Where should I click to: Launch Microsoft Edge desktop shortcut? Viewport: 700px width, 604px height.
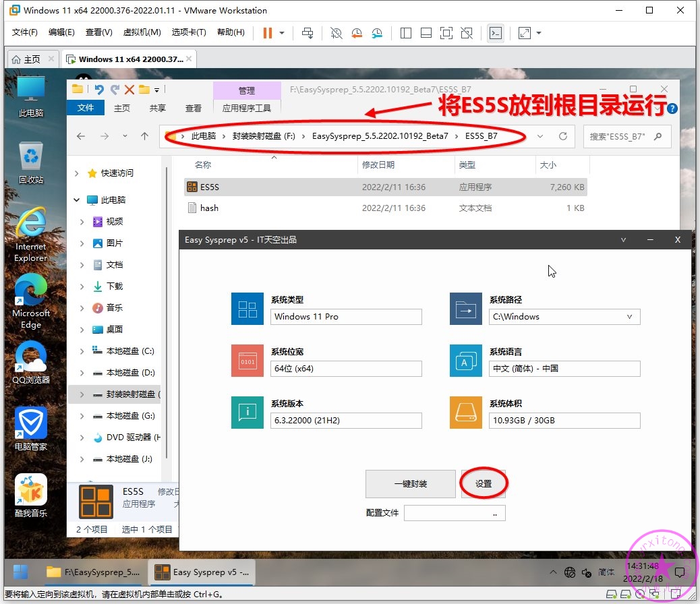tap(31, 302)
